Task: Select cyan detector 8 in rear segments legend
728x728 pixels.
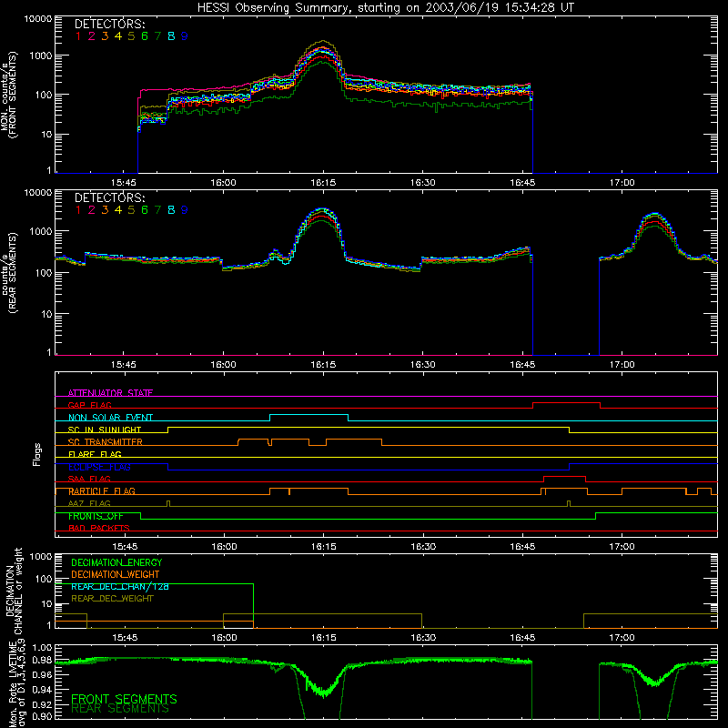Action: [x=171, y=210]
